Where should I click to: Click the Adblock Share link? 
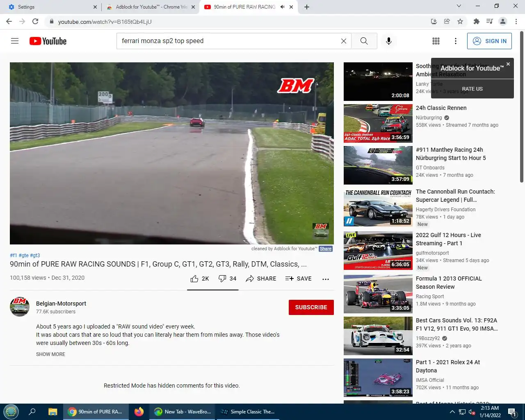click(x=326, y=249)
